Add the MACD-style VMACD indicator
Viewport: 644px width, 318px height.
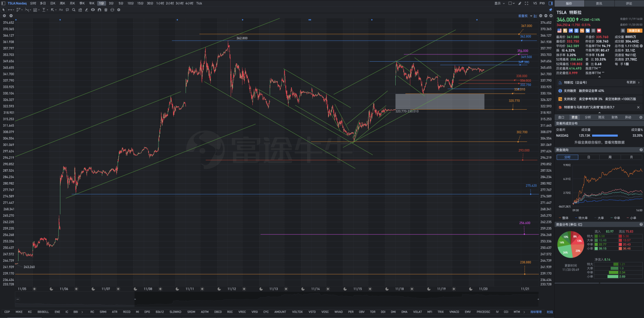[454, 312]
